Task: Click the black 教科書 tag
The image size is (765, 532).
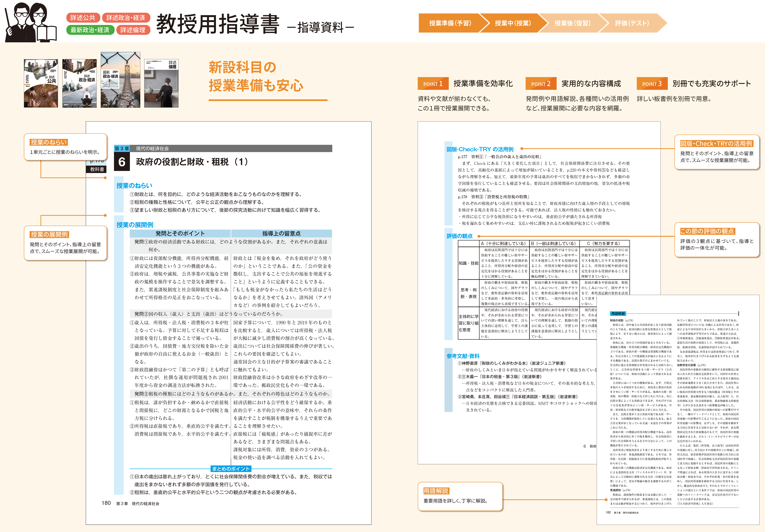Action: click(x=97, y=169)
